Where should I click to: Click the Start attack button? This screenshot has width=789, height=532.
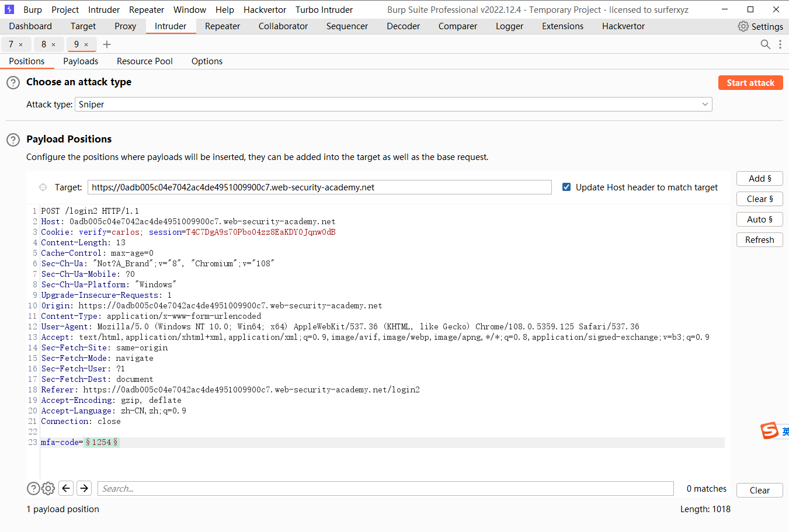[x=750, y=83]
